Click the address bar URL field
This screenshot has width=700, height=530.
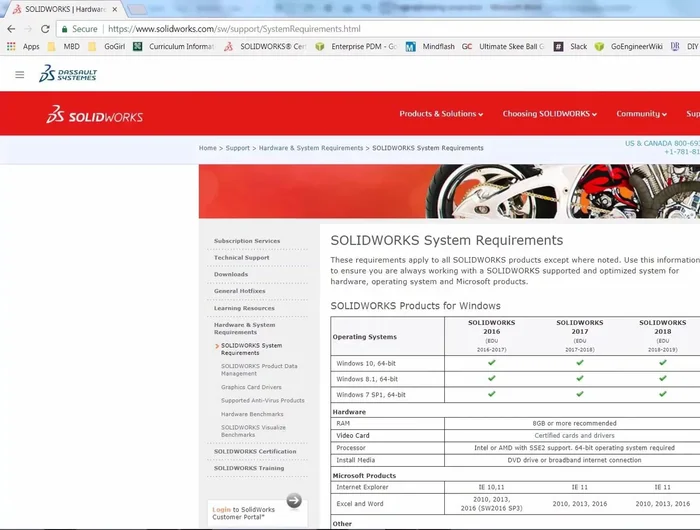(234, 29)
